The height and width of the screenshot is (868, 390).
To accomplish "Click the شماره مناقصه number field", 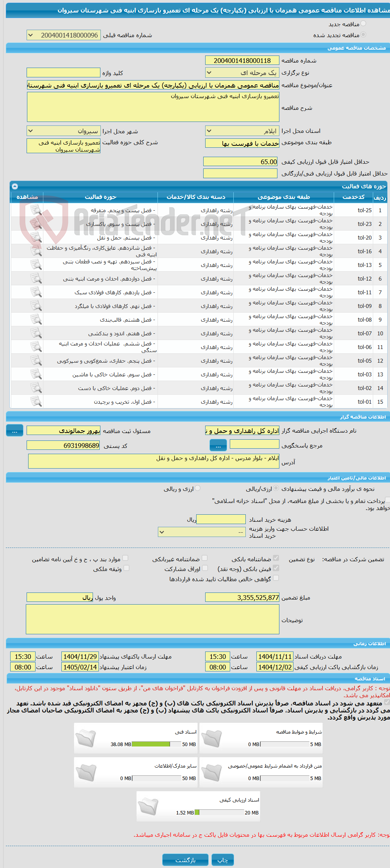I will click(x=242, y=61).
